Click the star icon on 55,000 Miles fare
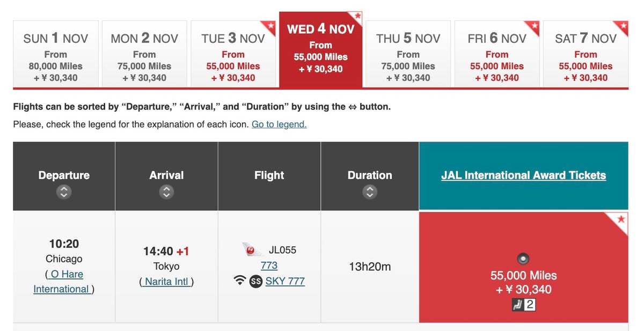644x331 pixels. click(621, 219)
